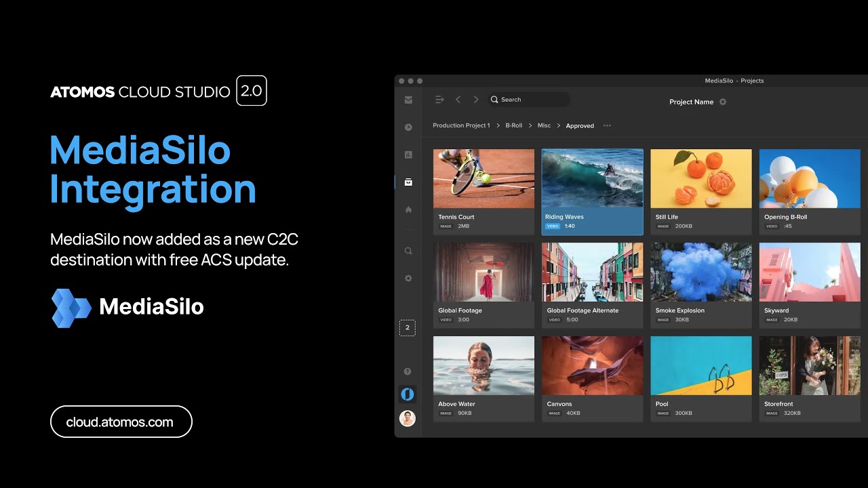Click the dashed box showing 2
The height and width of the screenshot is (488, 868).
coord(408,327)
